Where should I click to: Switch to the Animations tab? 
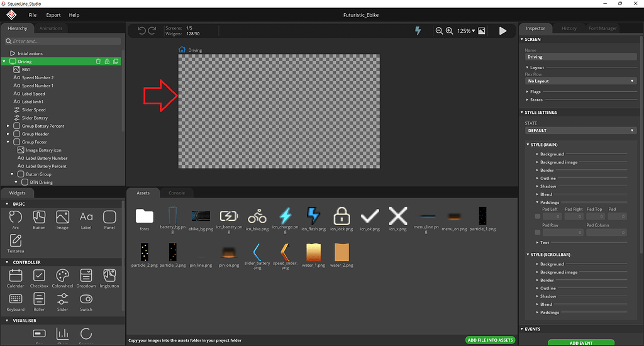click(x=51, y=28)
